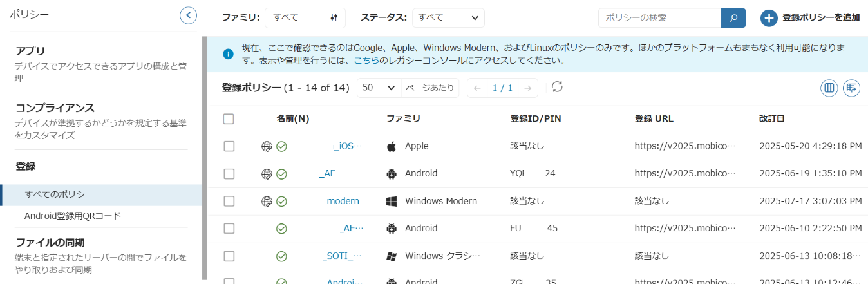Click the export list icon
868x284 pixels.
click(851, 88)
